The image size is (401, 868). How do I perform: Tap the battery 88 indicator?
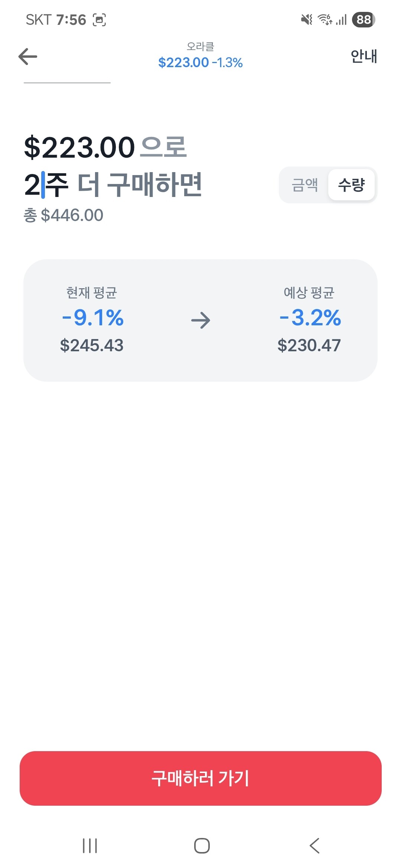[363, 19]
